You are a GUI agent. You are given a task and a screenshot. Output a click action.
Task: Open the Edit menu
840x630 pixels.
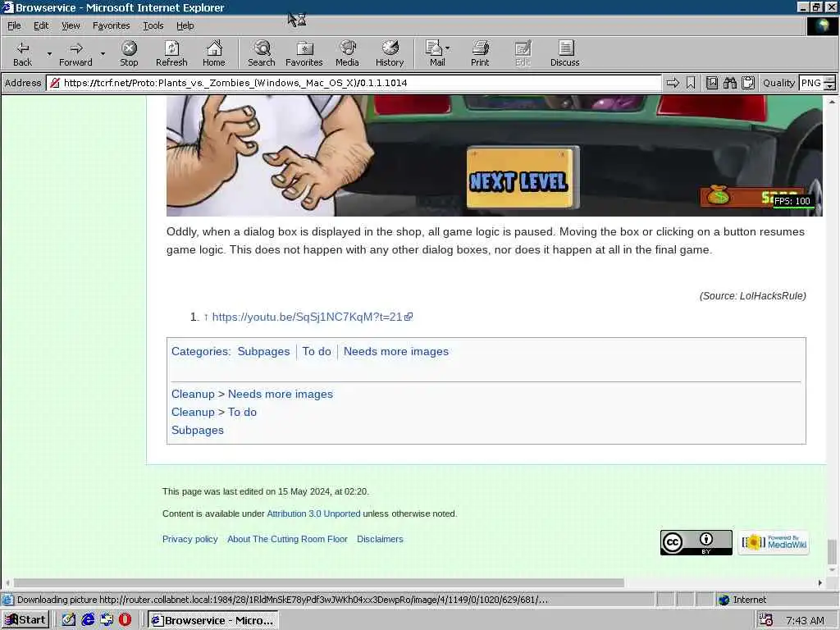[41, 25]
